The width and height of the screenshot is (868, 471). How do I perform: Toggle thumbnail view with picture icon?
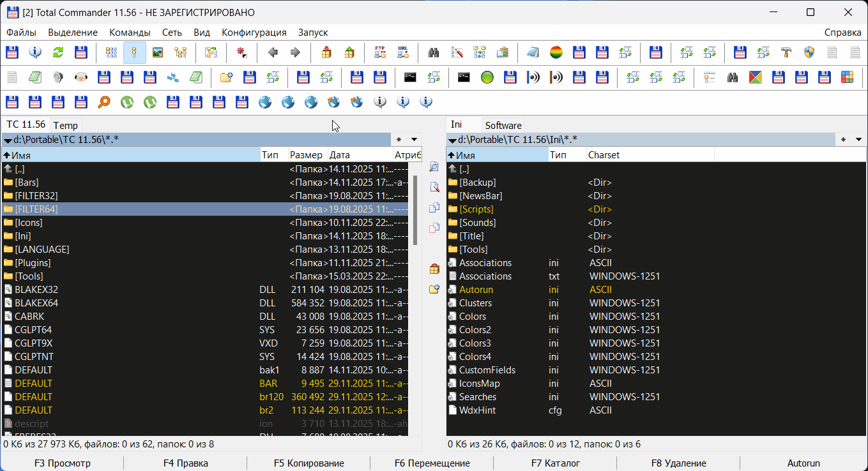(157, 52)
